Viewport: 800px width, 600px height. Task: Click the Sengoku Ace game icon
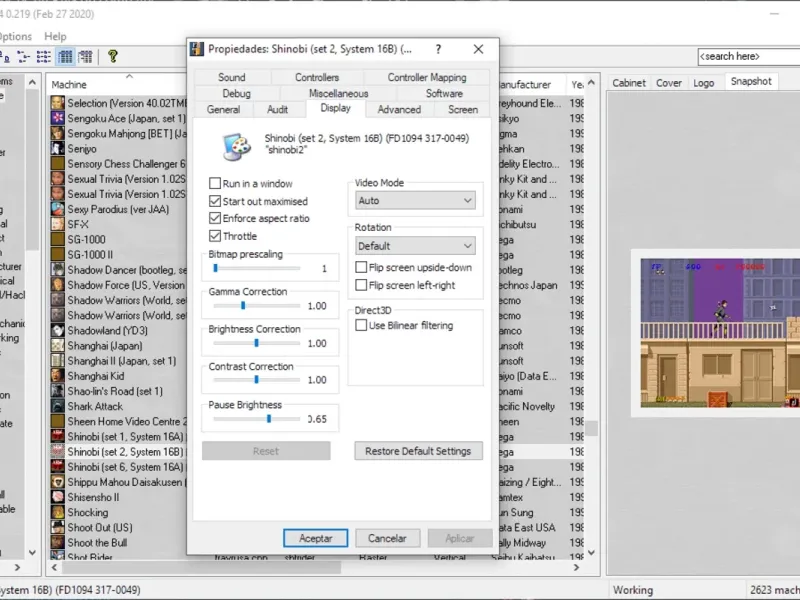tap(58, 118)
